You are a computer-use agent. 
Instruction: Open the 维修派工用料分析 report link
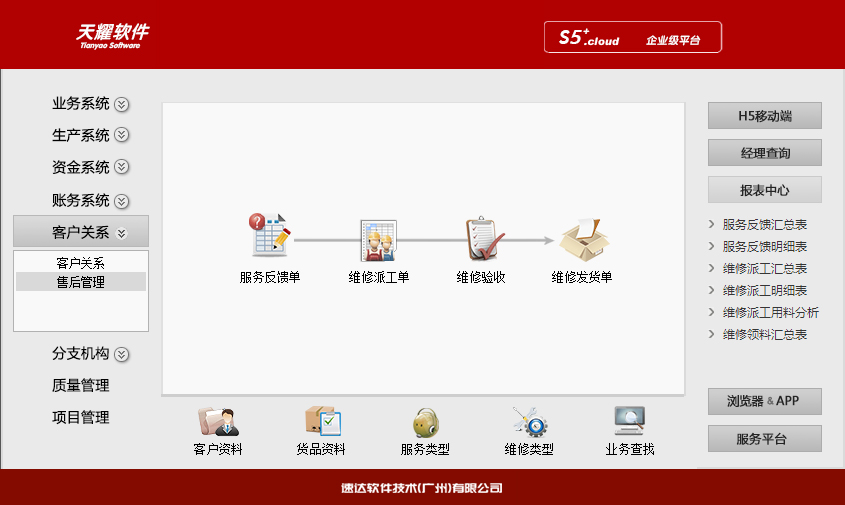point(770,313)
